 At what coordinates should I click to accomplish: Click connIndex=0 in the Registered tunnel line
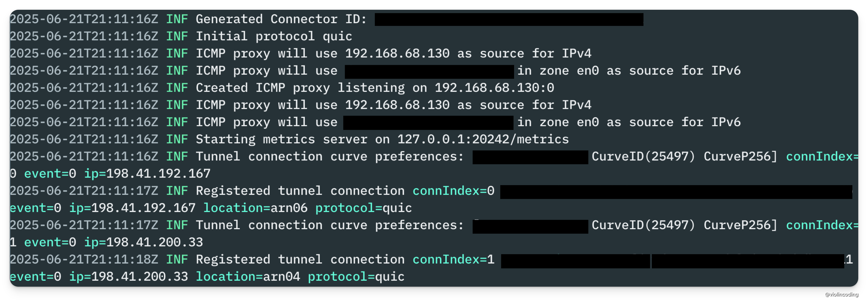tap(453, 191)
